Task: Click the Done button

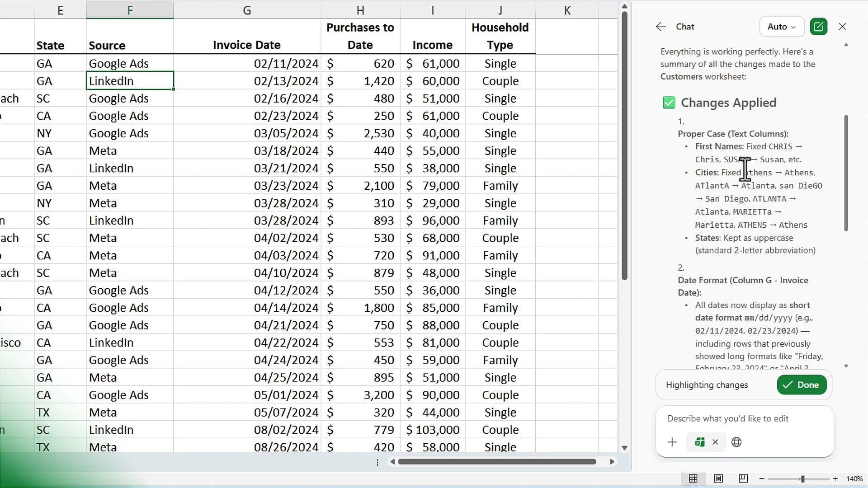Action: click(802, 385)
